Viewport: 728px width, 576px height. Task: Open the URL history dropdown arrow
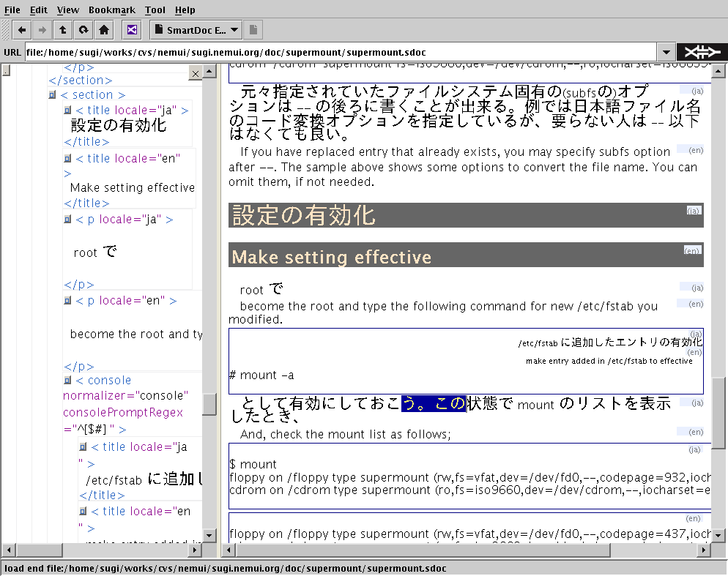click(x=666, y=52)
